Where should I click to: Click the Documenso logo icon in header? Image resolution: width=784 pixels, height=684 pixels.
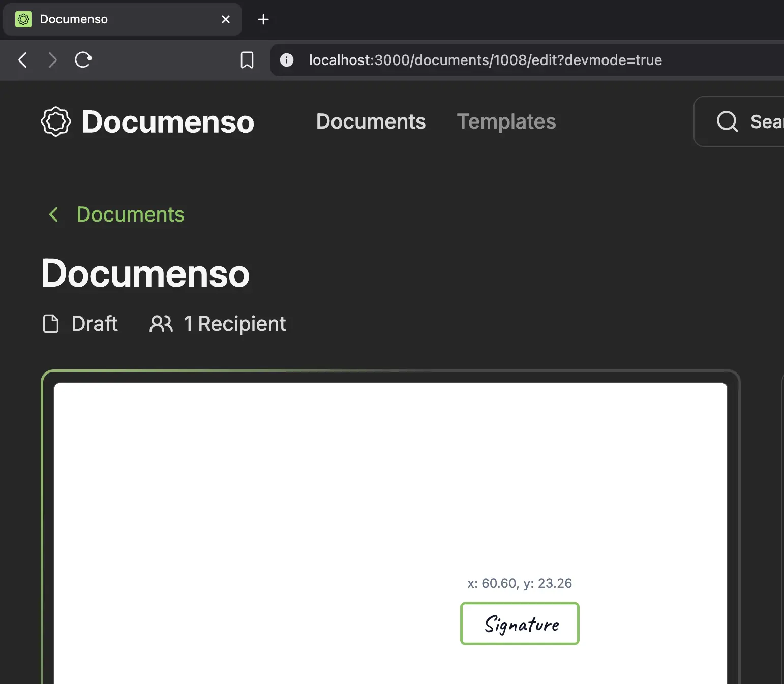tap(56, 121)
